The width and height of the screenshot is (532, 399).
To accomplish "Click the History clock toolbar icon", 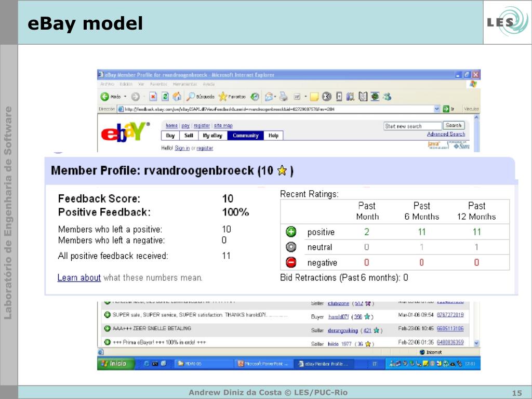I will coord(255,97).
